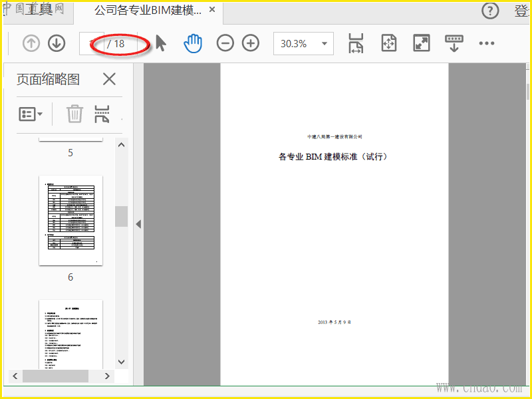Open more tools ellipsis menu
The image size is (532, 399).
487,43
